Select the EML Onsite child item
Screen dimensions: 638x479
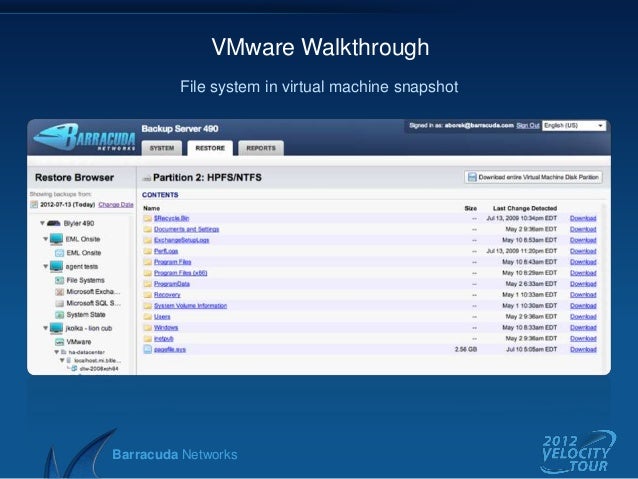[x=83, y=253]
